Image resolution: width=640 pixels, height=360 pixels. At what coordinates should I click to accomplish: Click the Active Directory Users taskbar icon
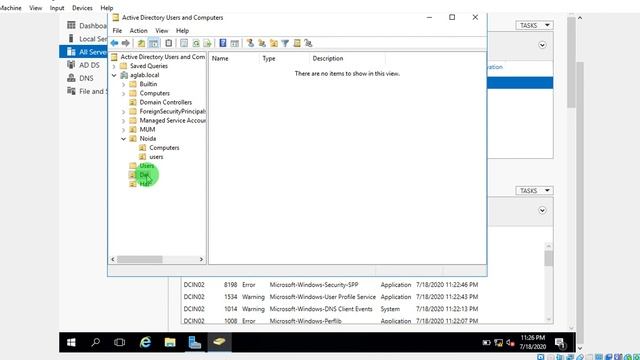click(x=219, y=342)
